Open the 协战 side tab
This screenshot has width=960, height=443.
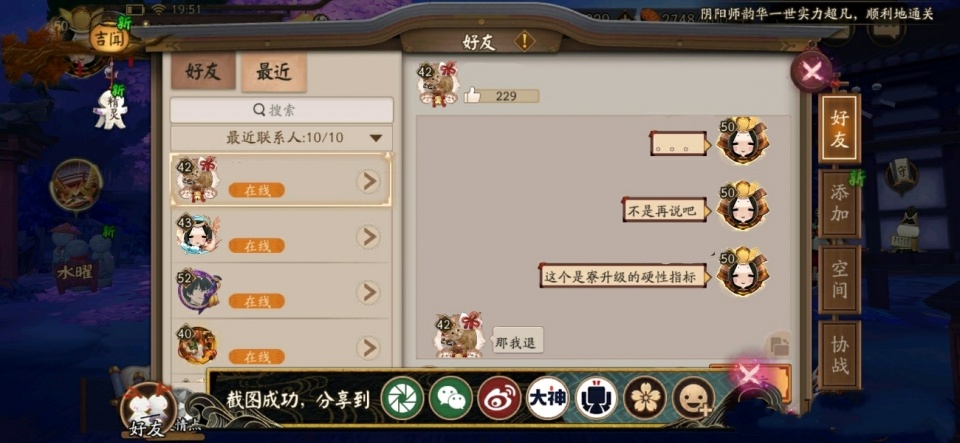click(x=839, y=356)
